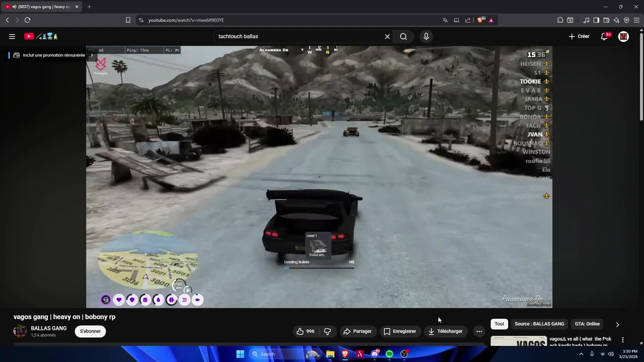
Task: Go back to the previous page
Action: (x=7, y=20)
